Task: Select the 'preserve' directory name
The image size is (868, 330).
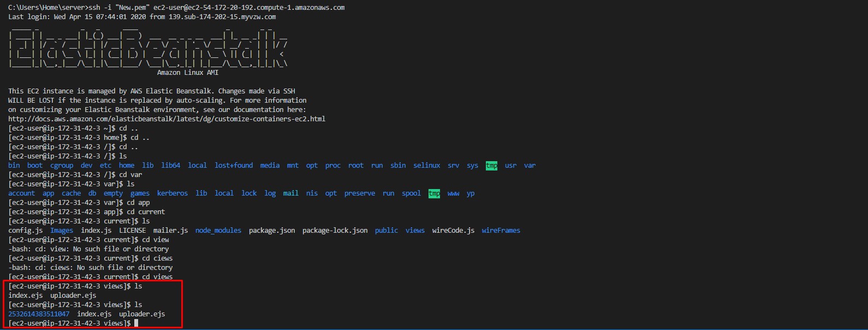Action: click(x=360, y=193)
